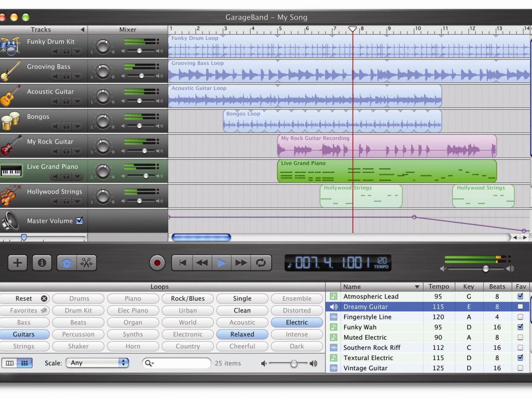532x399 pixels.
Task: Mark Southern Rock Riff as favorite
Action: point(520,347)
